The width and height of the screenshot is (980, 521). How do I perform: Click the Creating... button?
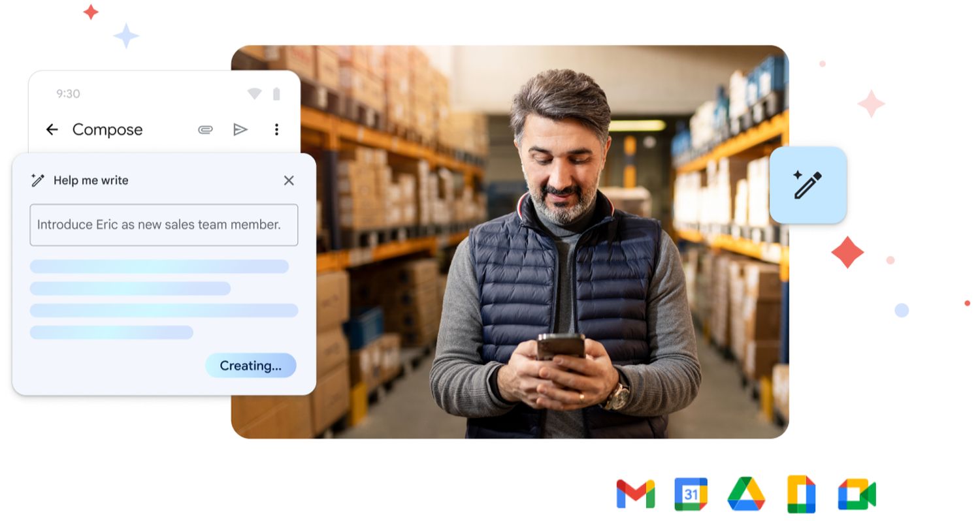tap(250, 366)
